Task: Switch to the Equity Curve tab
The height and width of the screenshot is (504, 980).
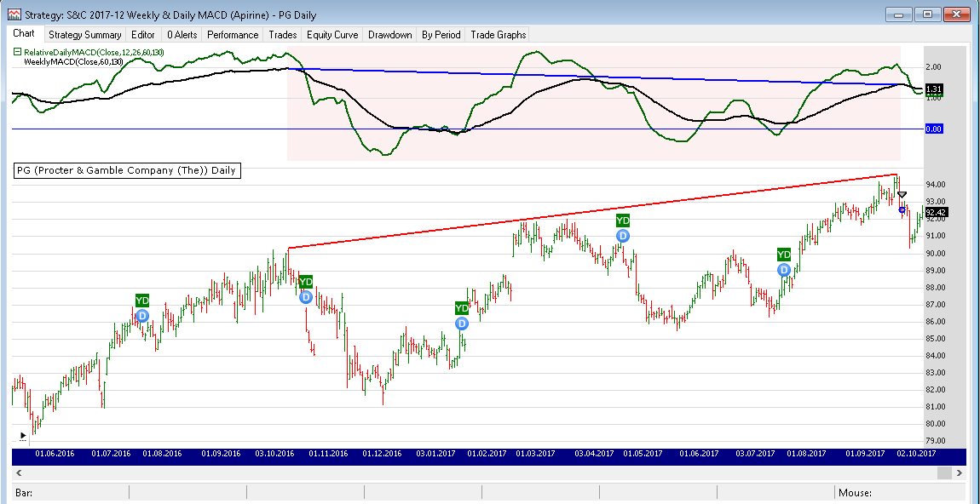Action: point(331,35)
